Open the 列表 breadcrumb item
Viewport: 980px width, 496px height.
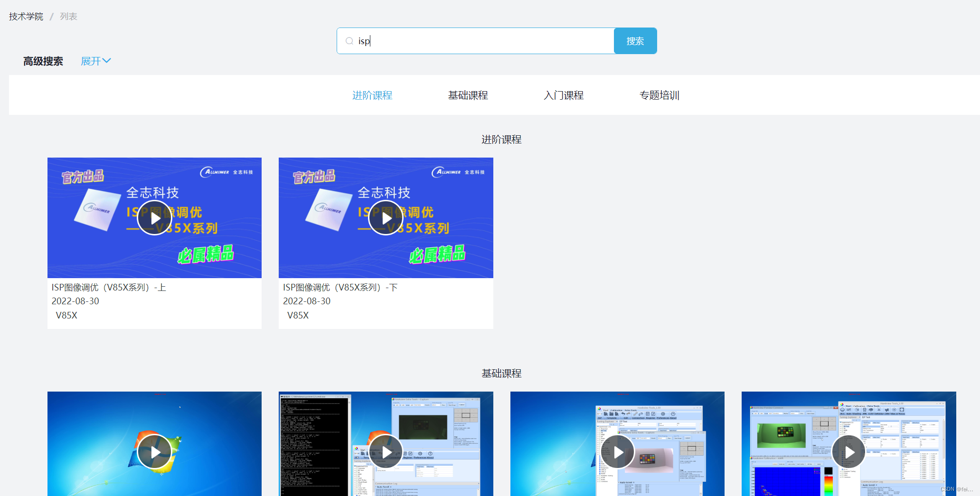(x=67, y=16)
